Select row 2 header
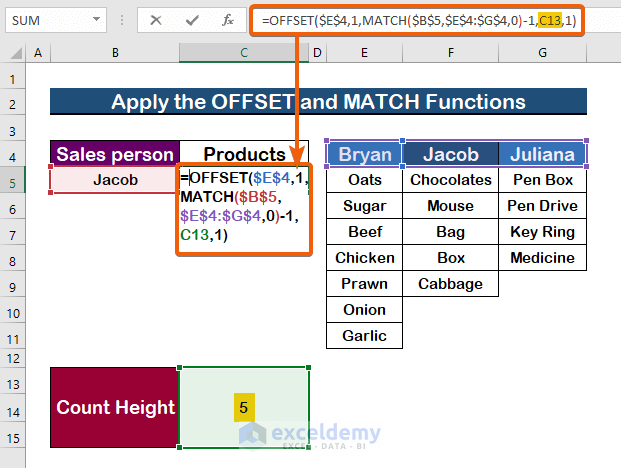621x468 pixels. point(13,104)
